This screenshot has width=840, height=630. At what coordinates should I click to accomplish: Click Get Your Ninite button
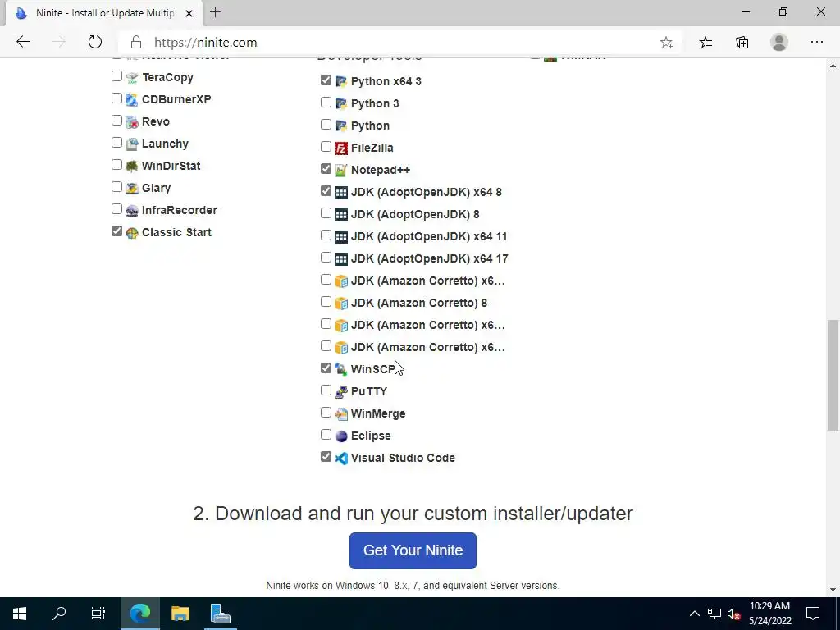point(413,550)
